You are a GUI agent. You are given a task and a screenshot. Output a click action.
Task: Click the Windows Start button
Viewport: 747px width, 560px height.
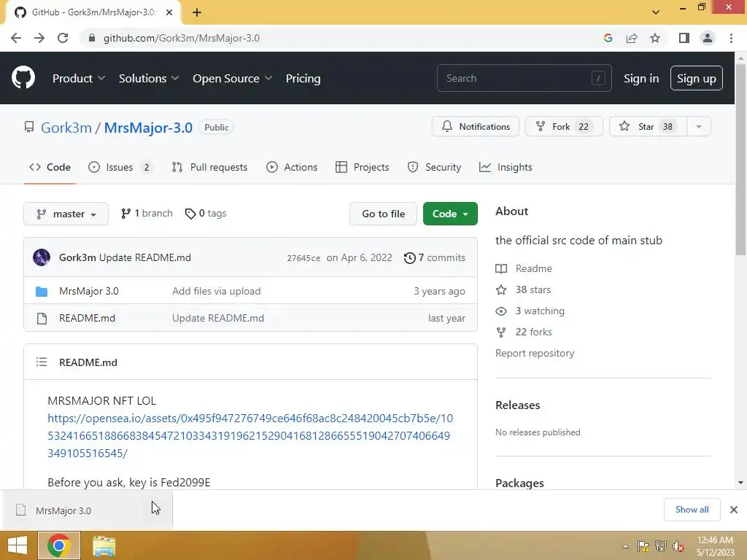[18, 545]
